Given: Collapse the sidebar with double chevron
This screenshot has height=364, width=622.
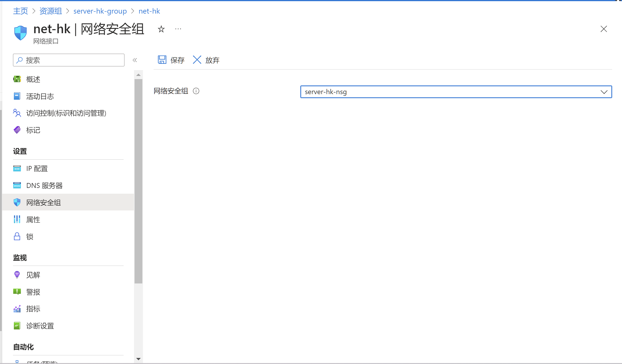Looking at the screenshot, I should [x=135, y=60].
